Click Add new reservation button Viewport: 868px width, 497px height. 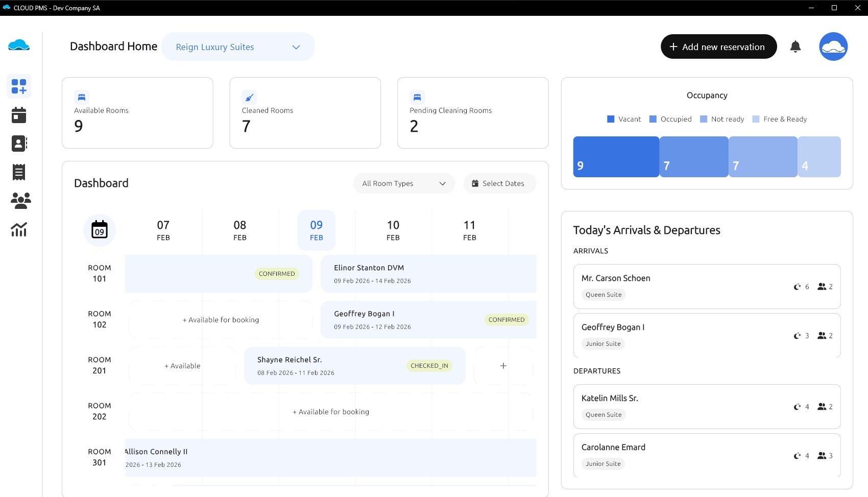coord(719,46)
